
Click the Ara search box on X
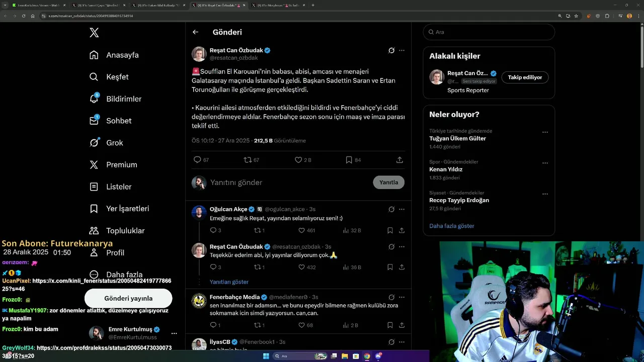pos(489,32)
